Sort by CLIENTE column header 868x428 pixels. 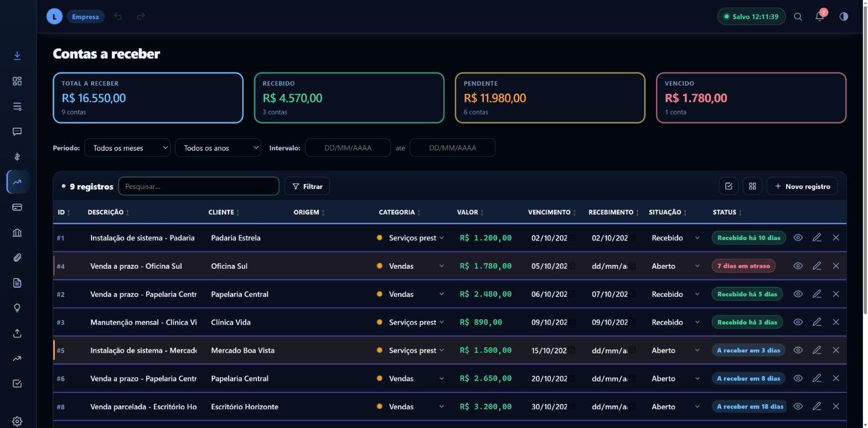click(224, 212)
